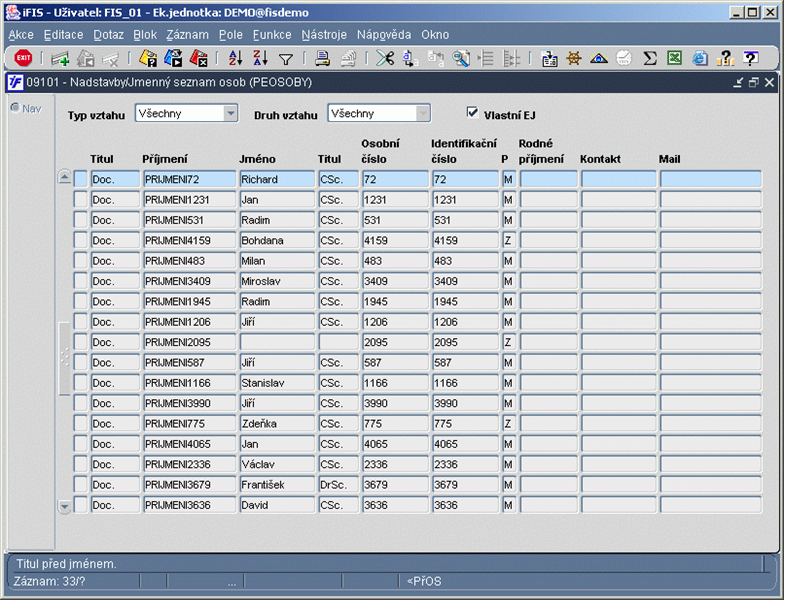The width and height of the screenshot is (785, 601).
Task: Click the first name field Bohdana
Action: (x=277, y=240)
